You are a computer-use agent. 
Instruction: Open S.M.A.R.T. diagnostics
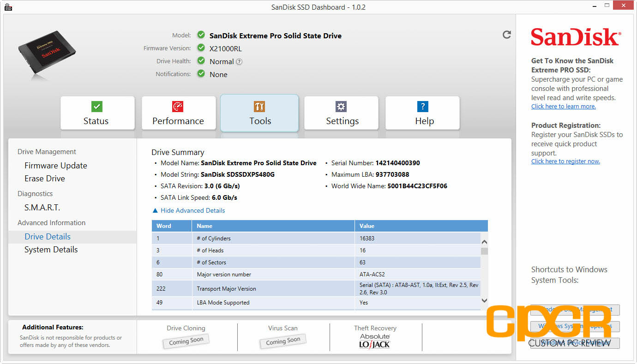[42, 208]
